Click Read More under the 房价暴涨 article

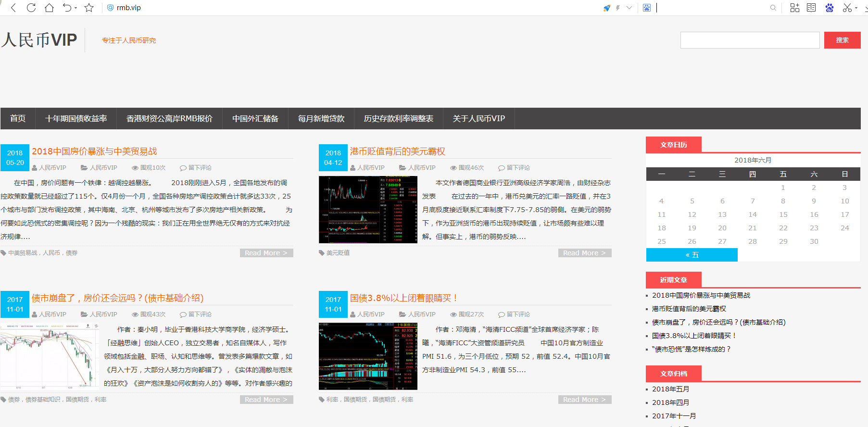click(266, 253)
